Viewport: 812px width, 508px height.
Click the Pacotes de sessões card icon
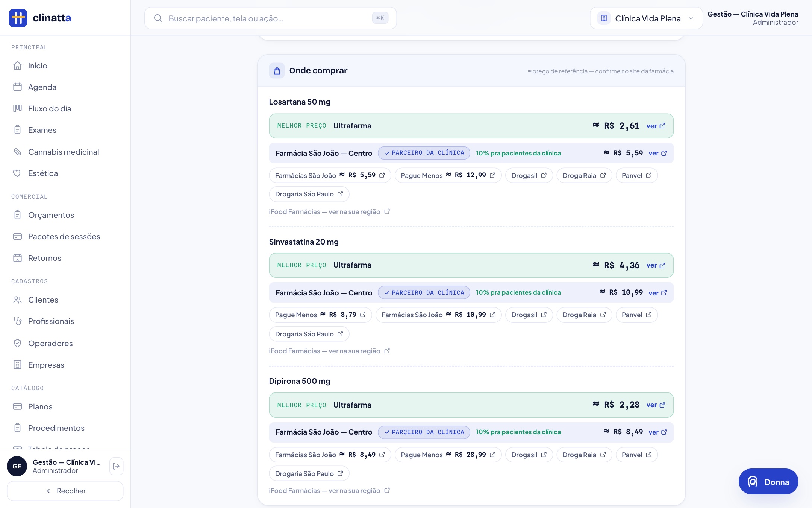17,237
